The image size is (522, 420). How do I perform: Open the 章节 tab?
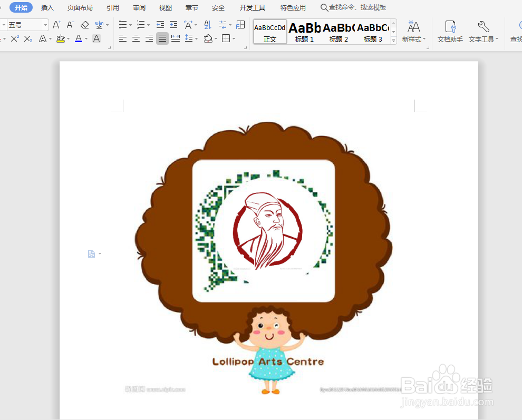pyautogui.click(x=192, y=8)
